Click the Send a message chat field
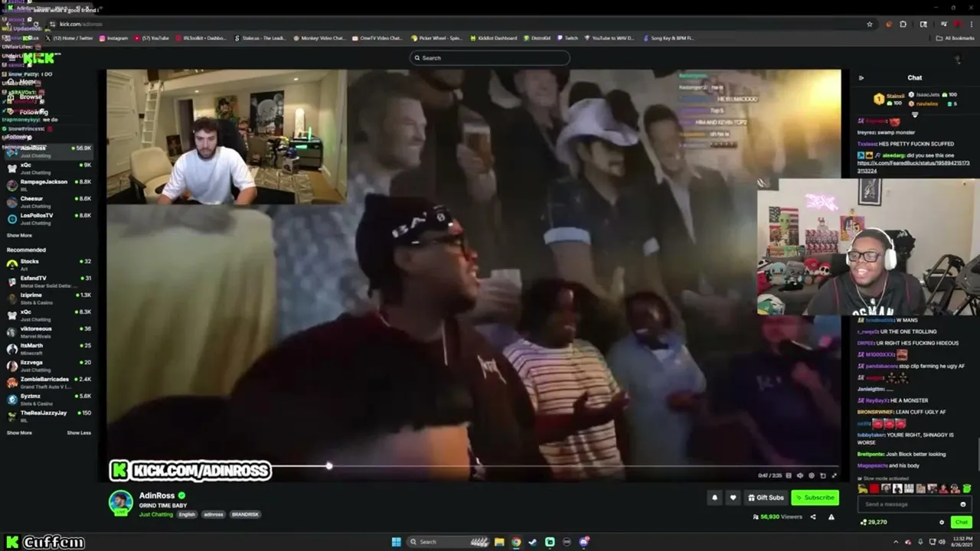The height and width of the screenshot is (551, 980). point(915,504)
